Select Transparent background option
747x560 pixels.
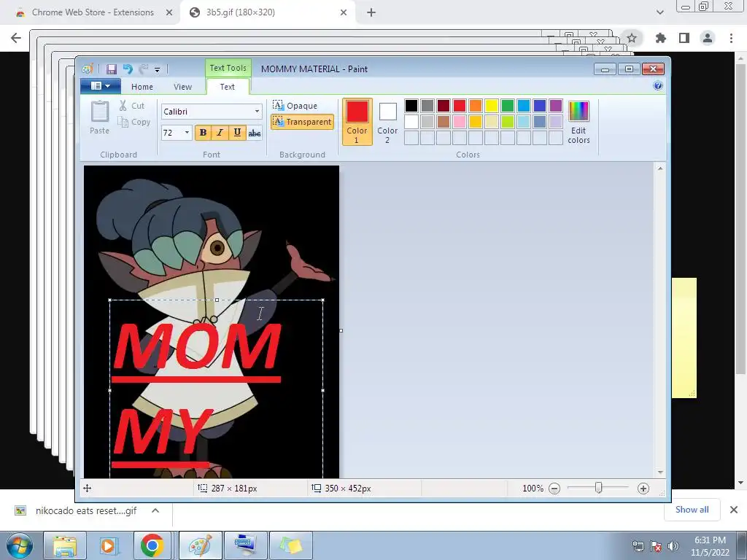302,122
